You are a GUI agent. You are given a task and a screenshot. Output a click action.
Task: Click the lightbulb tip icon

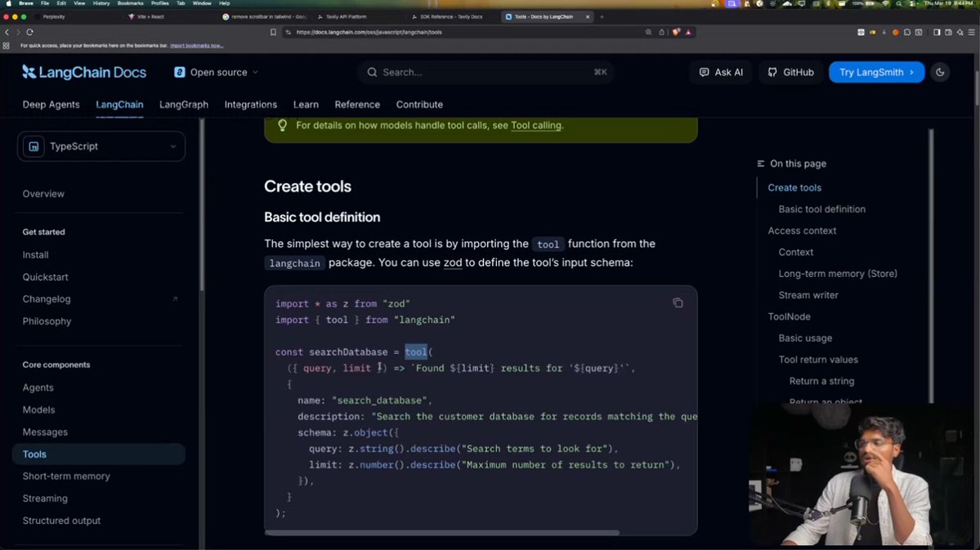click(283, 126)
